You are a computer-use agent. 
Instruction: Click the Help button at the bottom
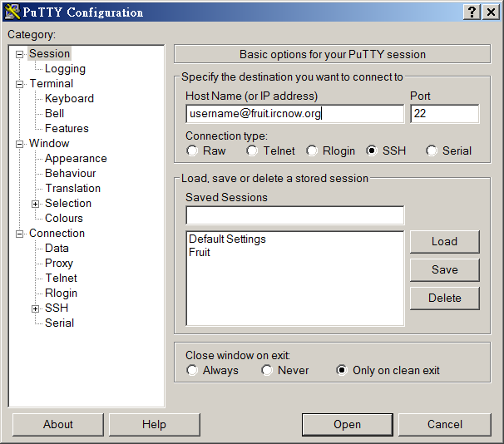[x=155, y=424]
